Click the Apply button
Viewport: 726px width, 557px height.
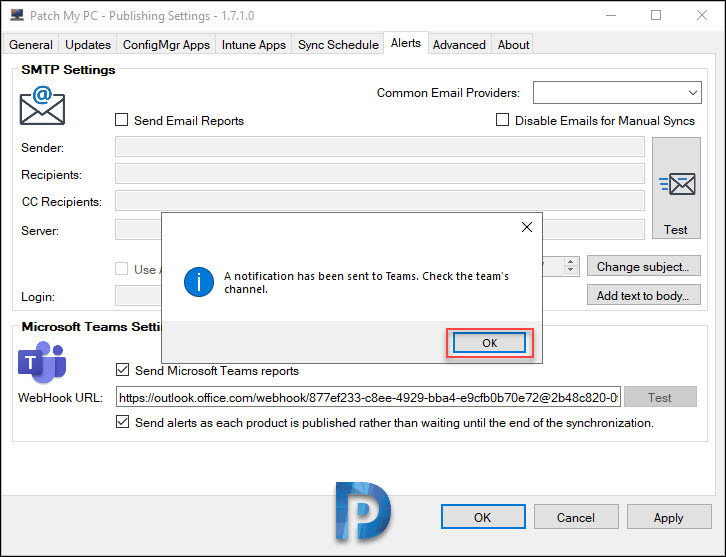669,517
